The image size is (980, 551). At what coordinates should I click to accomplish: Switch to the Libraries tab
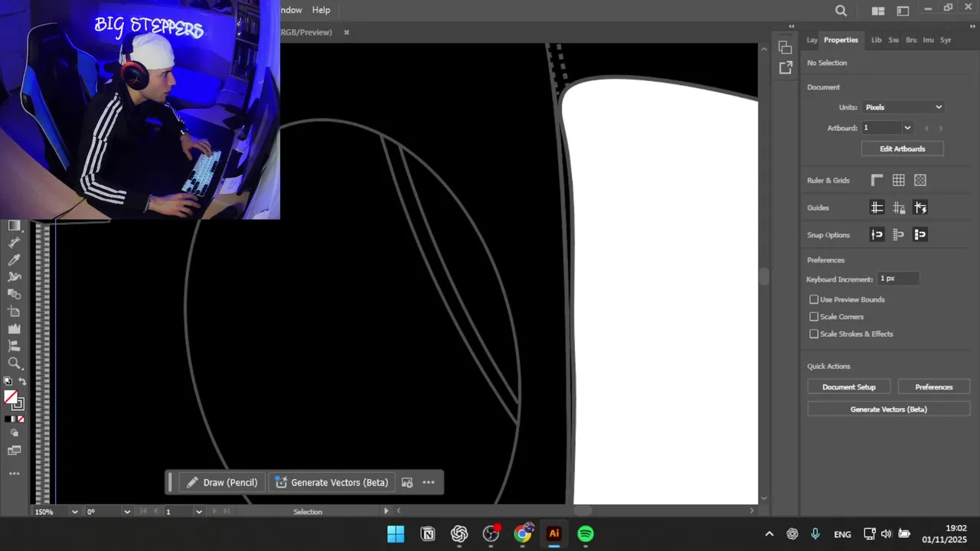pyautogui.click(x=876, y=40)
